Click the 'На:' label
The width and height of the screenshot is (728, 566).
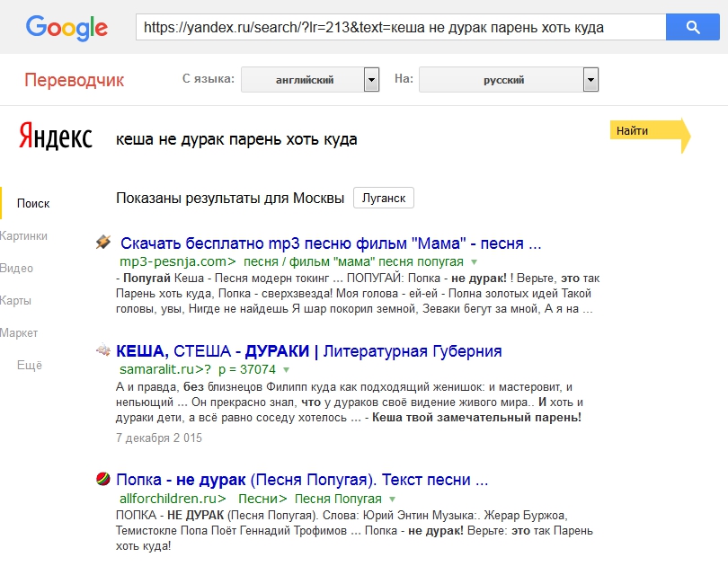404,79
